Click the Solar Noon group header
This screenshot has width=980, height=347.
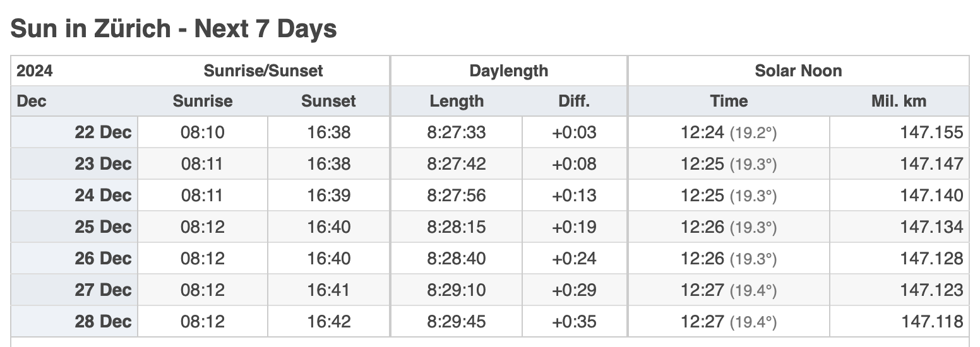point(798,71)
